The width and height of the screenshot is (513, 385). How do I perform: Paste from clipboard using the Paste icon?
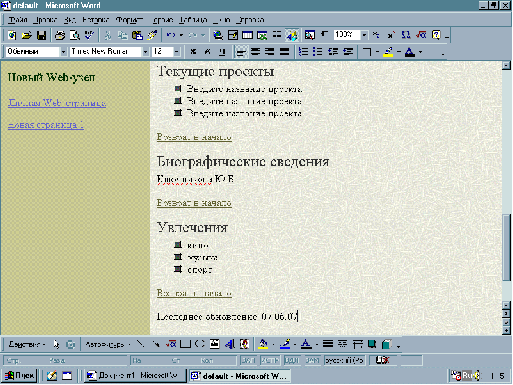pos(137,35)
